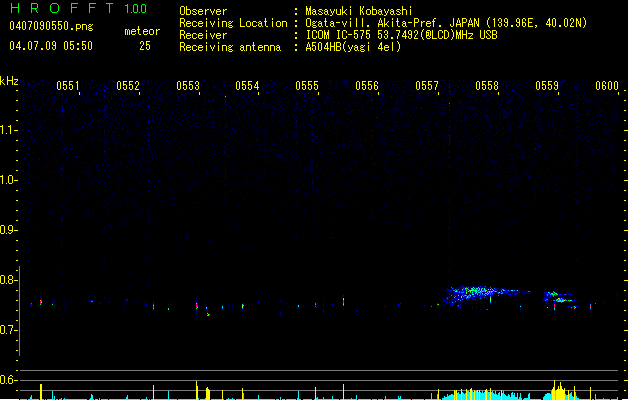Click the Receiving Location label

(x=233, y=23)
